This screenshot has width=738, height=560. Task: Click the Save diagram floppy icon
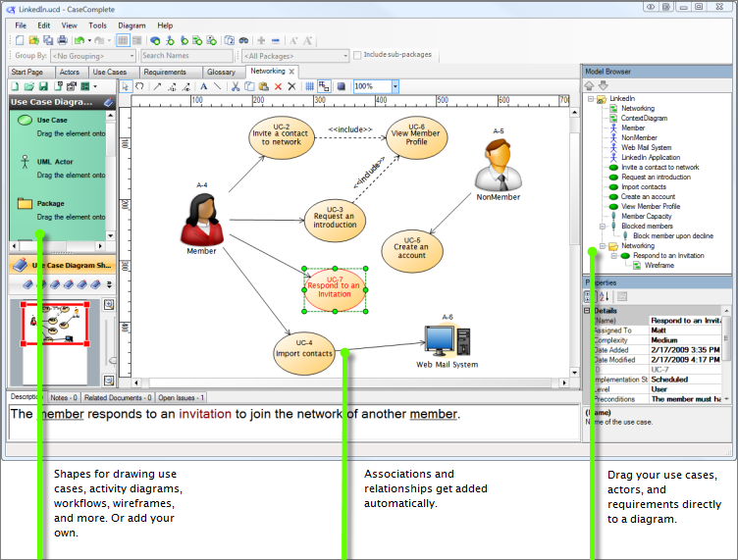tap(43, 86)
